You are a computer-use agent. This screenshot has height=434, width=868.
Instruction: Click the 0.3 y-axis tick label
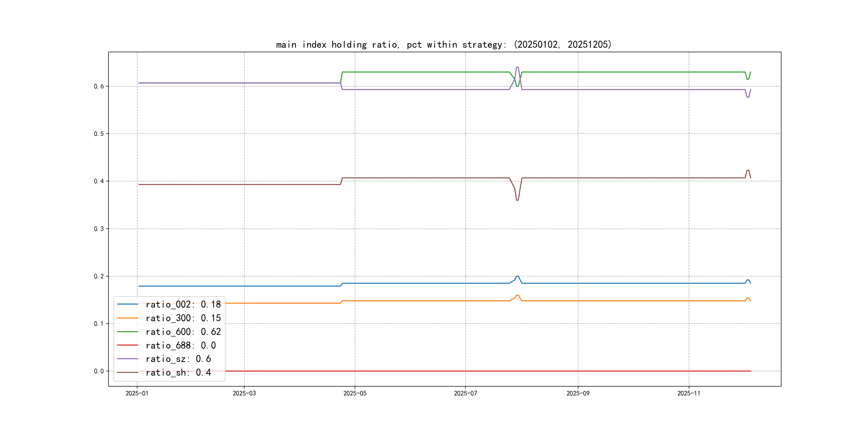pyautogui.click(x=99, y=229)
